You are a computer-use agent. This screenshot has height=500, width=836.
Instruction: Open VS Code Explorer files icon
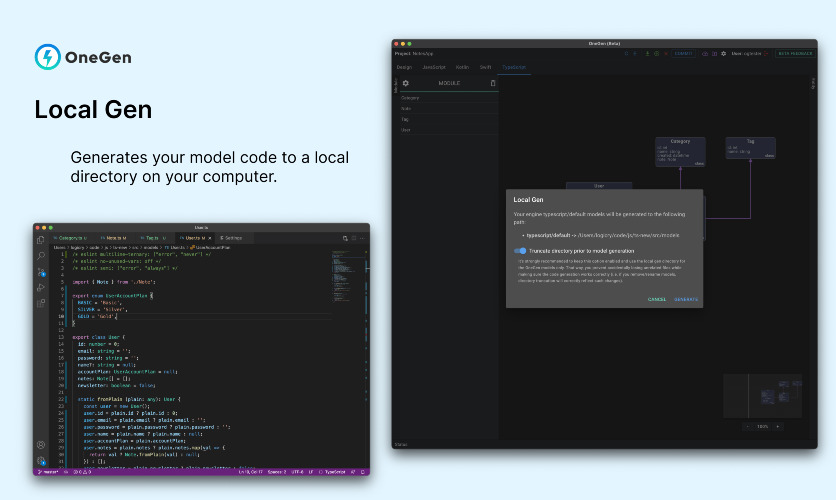[x=41, y=240]
